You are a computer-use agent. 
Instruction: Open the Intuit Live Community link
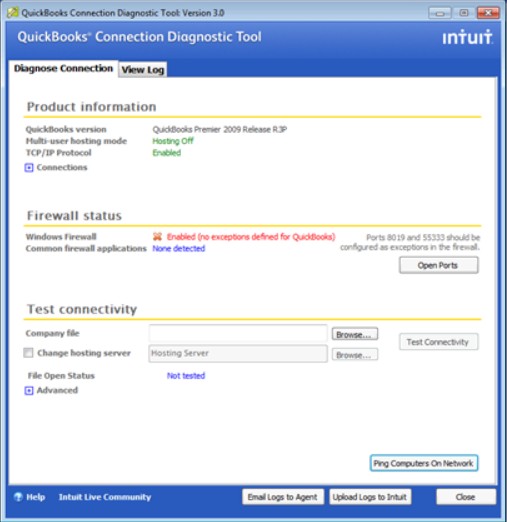105,497
